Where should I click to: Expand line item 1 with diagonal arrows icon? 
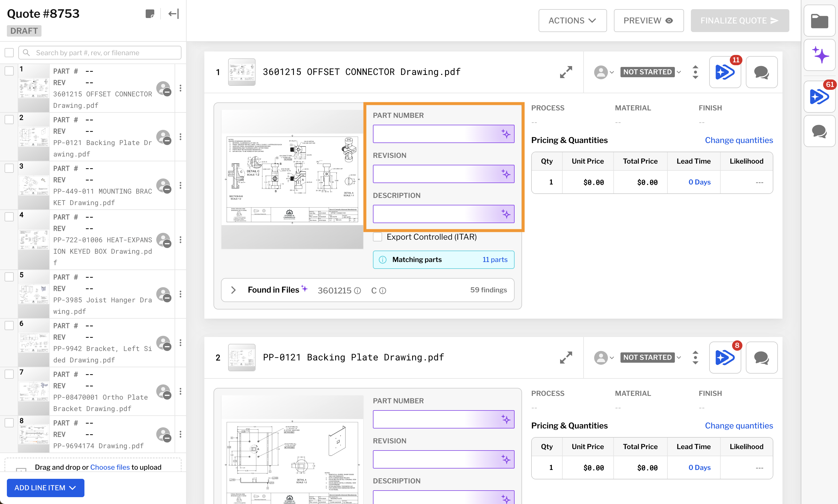[566, 72]
